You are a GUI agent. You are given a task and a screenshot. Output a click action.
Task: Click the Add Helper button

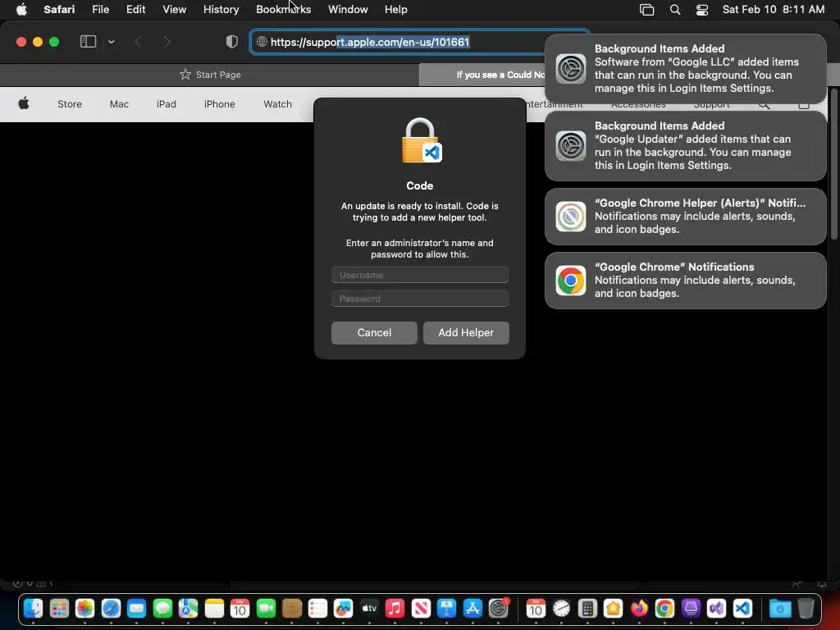(x=466, y=333)
